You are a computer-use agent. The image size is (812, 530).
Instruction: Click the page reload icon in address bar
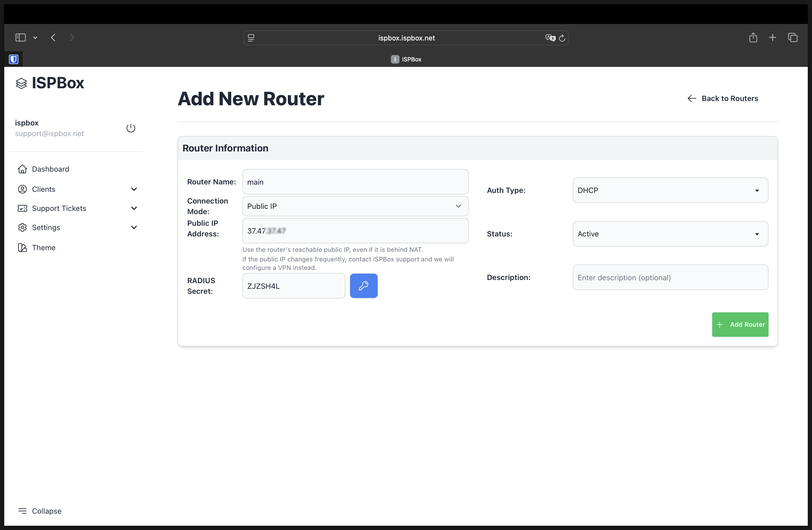(562, 38)
